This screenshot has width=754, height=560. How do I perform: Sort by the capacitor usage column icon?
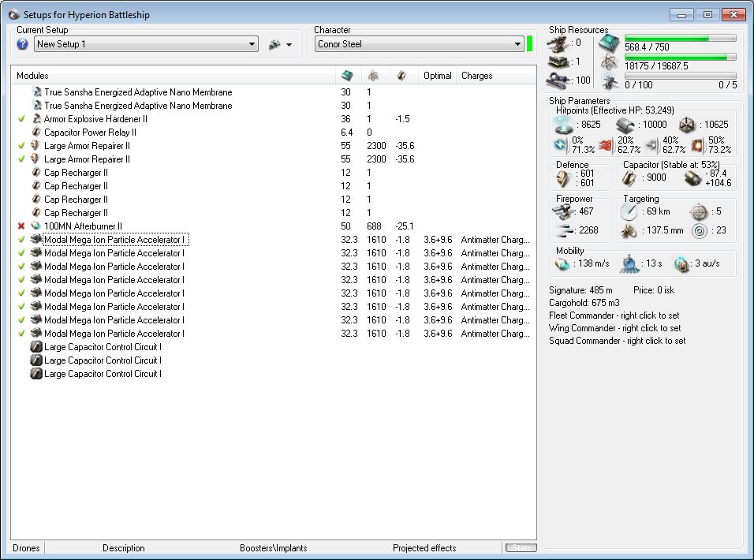(401, 76)
